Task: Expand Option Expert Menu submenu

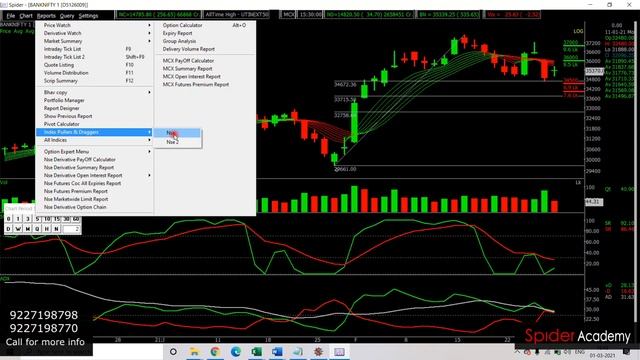Action: [x=94, y=151]
